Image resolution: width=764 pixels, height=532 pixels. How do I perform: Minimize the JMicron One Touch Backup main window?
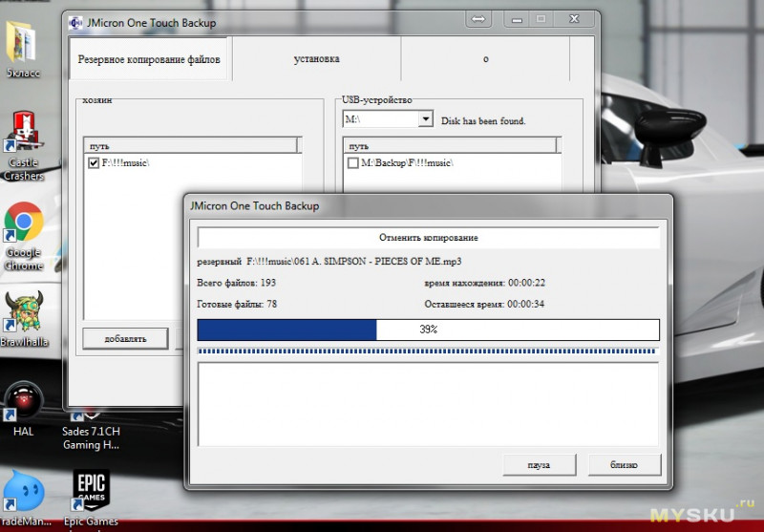[x=518, y=19]
